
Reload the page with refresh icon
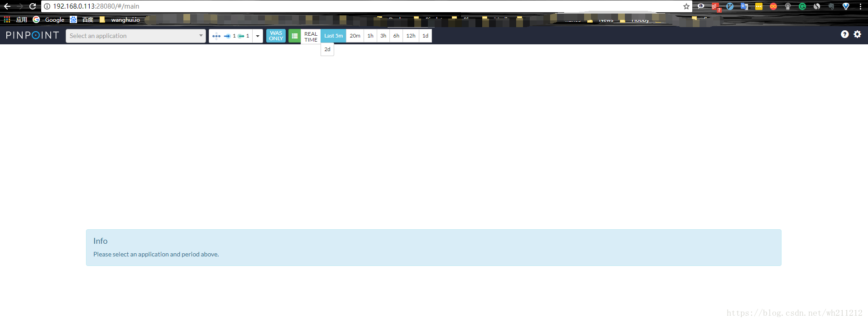33,6
